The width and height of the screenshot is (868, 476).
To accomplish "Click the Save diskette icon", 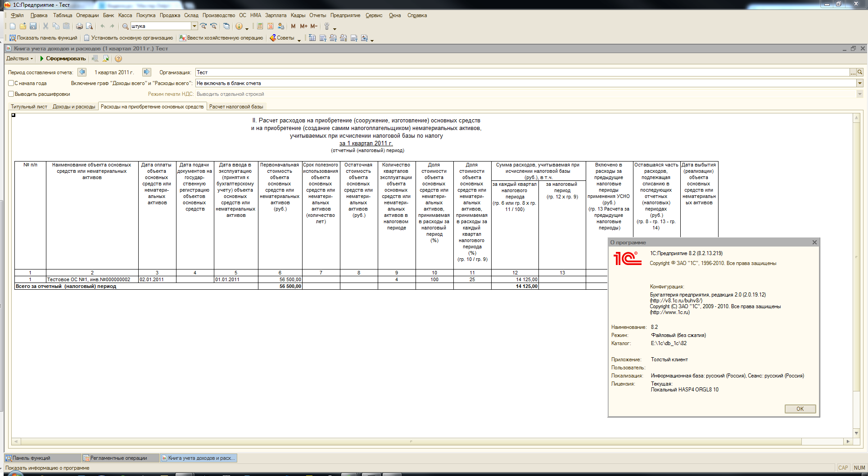I will 33,26.
